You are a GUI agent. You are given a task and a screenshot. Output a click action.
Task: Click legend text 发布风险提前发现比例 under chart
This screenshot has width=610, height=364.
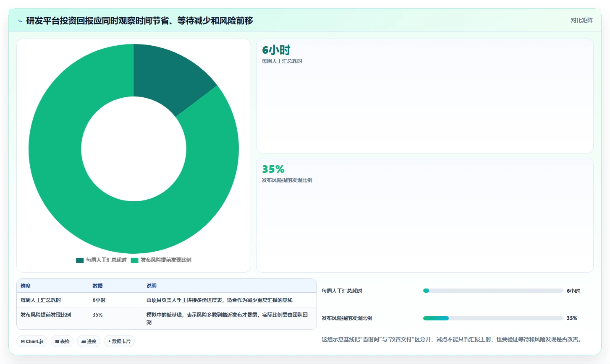point(166,260)
